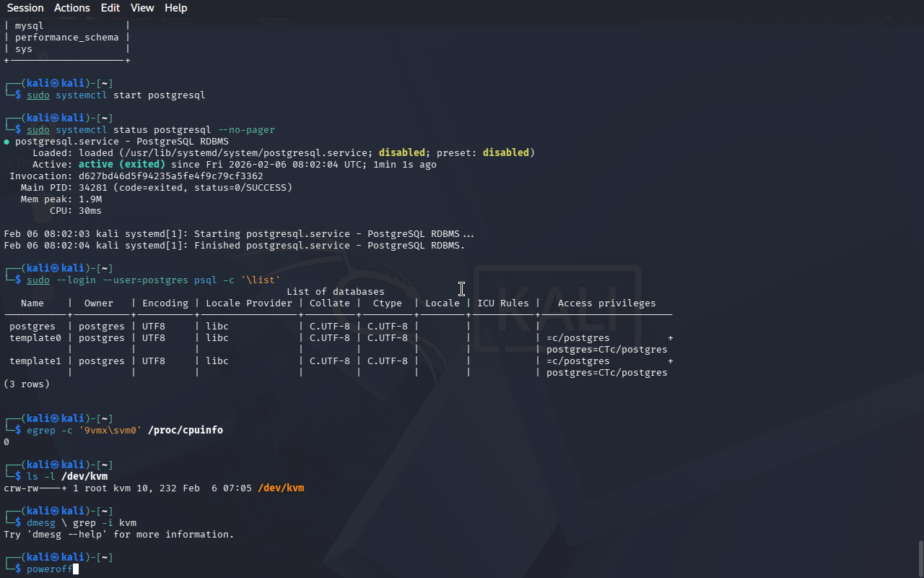Click the "List of databases" heading
The width and height of the screenshot is (924, 578).
[335, 292]
